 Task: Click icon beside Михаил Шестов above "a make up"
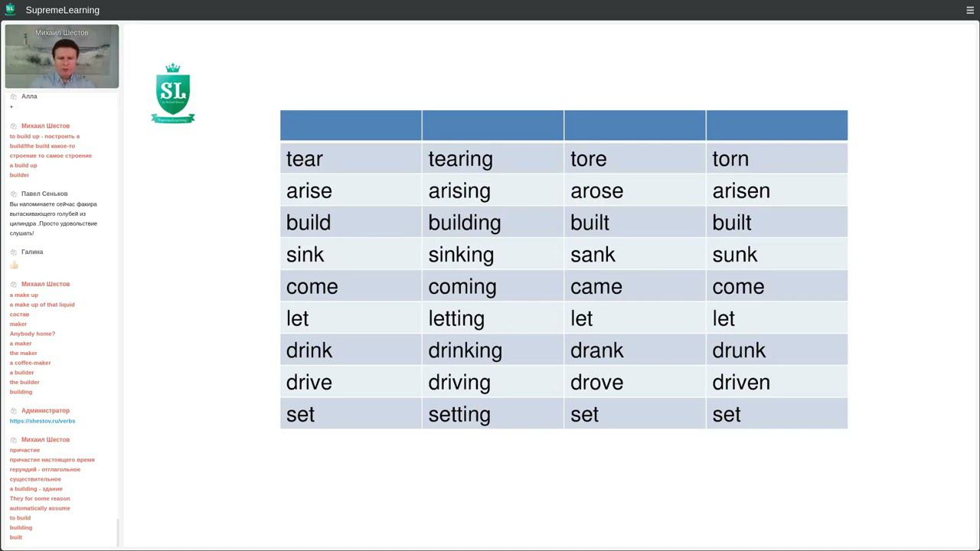(13, 285)
